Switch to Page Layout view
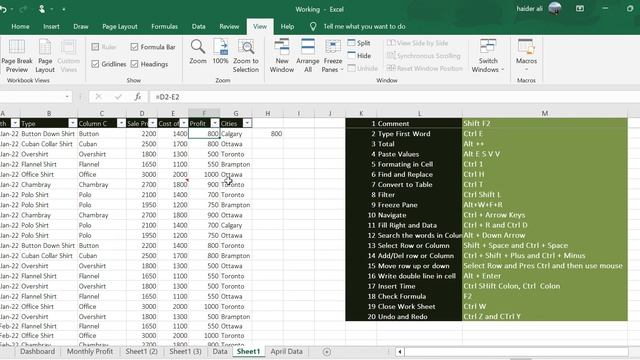 point(45,56)
